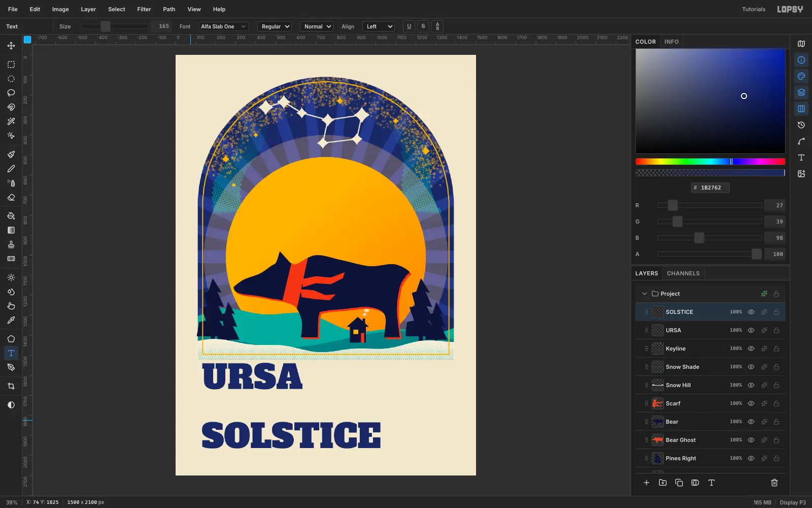Open the Regular font style dropdown
Viewport: 812px width, 508px height.
[x=275, y=26]
